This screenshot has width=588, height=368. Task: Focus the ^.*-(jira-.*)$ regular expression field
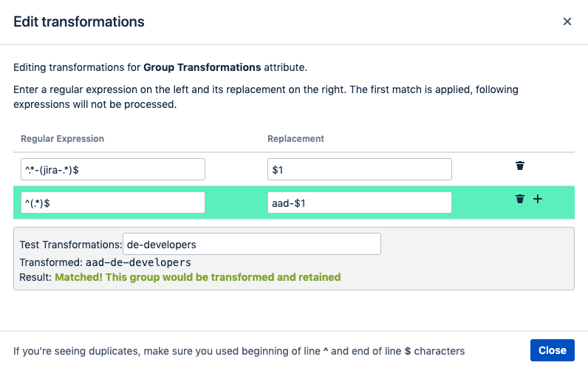[x=113, y=169]
